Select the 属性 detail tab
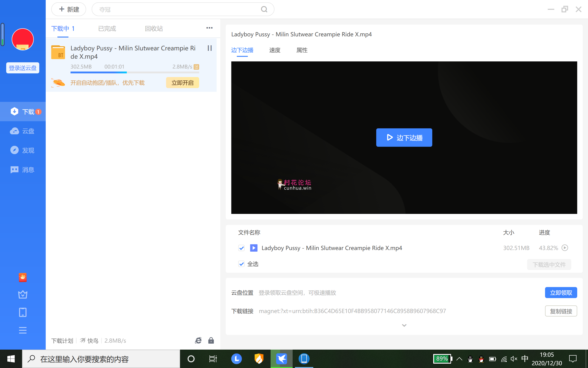The height and width of the screenshot is (368, 588). coord(302,50)
